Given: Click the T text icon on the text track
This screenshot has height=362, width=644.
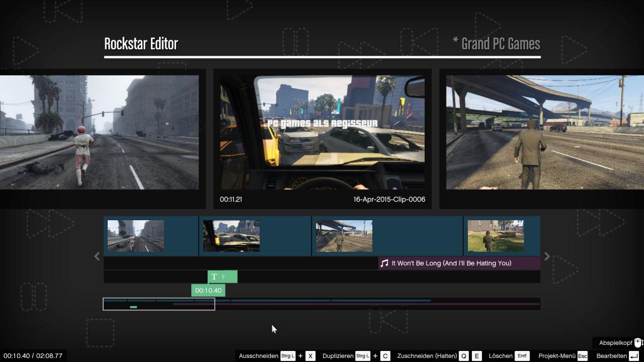Looking at the screenshot, I should (x=214, y=277).
